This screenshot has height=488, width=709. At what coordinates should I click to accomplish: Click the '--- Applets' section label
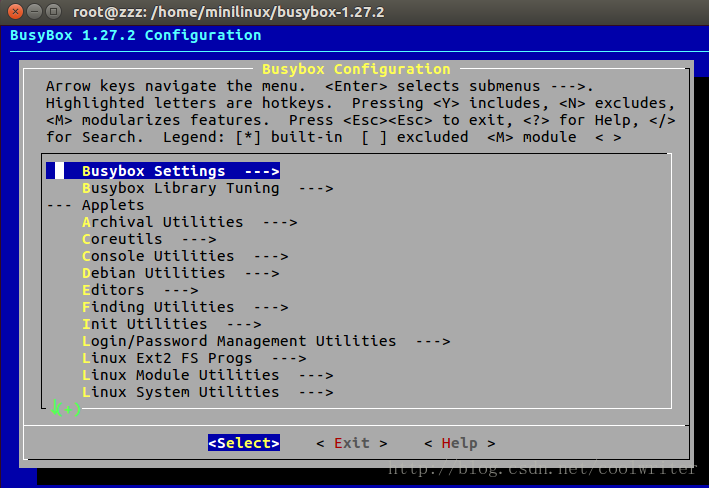pos(95,205)
